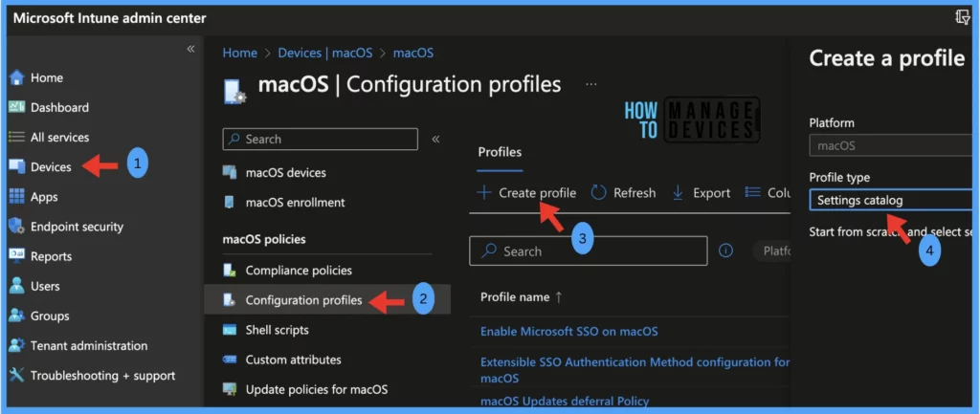Open the Profile type dropdown
Image resolution: width=980 pixels, height=414 pixels.
coord(891,201)
